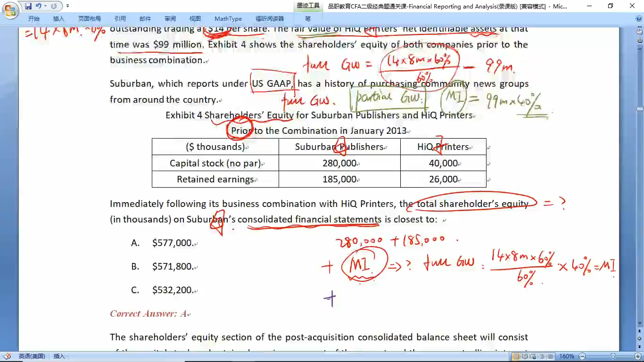Switch to Full Screen Reading view
This screenshot has height=362, width=644.
tap(525, 356)
